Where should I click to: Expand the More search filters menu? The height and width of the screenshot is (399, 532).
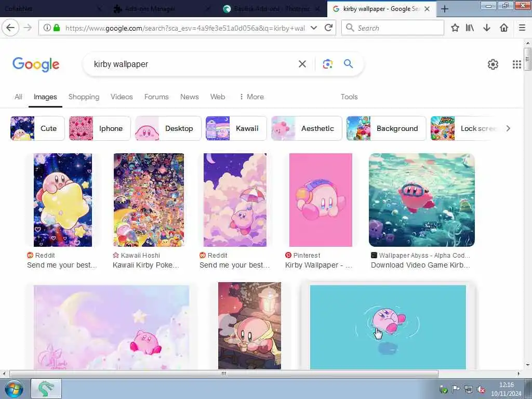coord(251,97)
